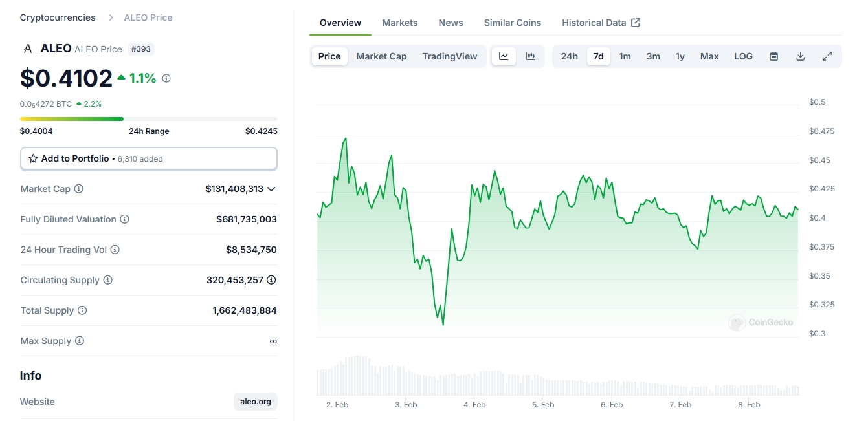Expand the Market Cap value dropdown chevron
Image resolution: width=868 pixels, height=421 pixels.
[271, 189]
